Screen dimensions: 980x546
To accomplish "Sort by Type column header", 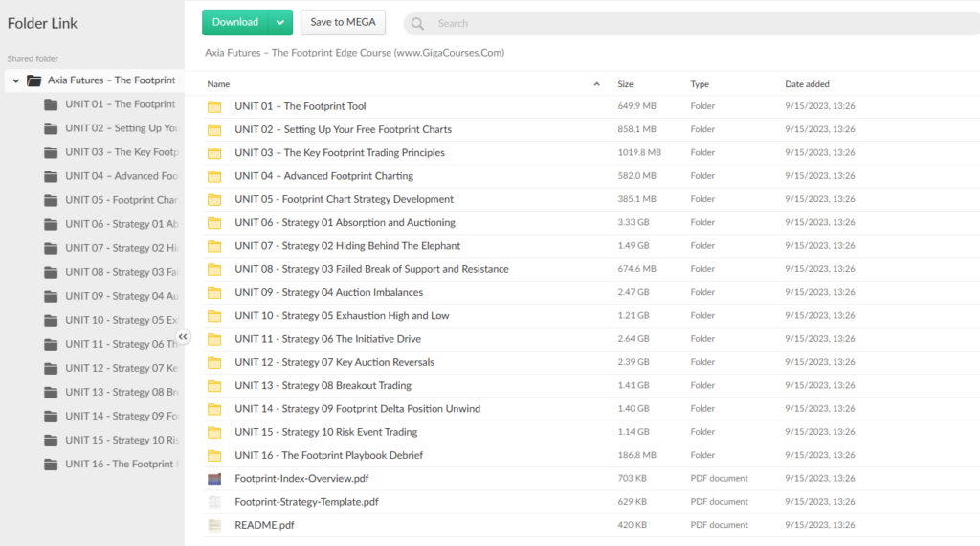I will coord(700,83).
